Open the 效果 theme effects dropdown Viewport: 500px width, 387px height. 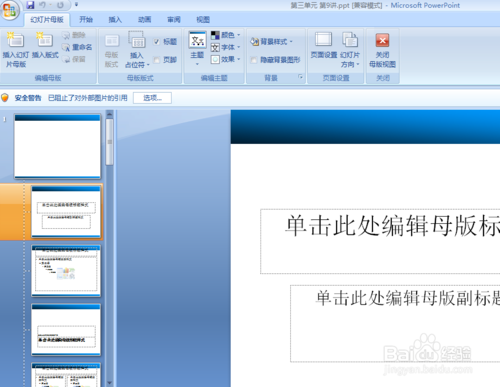(x=226, y=59)
